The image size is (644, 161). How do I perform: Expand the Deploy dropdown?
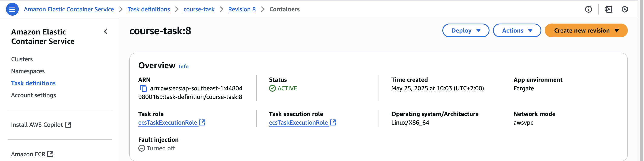coord(465,31)
